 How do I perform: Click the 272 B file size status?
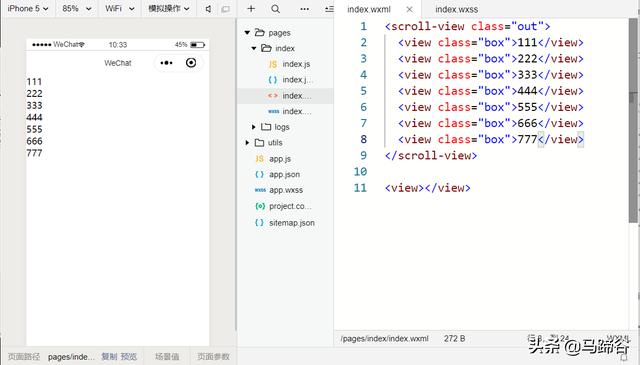(454, 338)
